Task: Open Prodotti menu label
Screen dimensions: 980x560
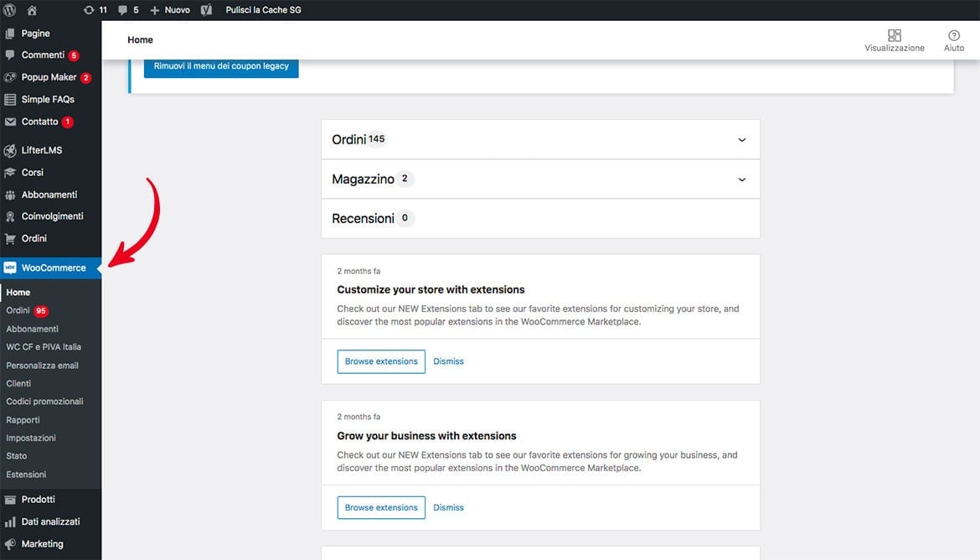Action: click(x=39, y=500)
